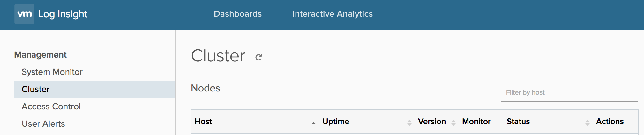
Task: Click the vm logo icon
Action: point(24,14)
